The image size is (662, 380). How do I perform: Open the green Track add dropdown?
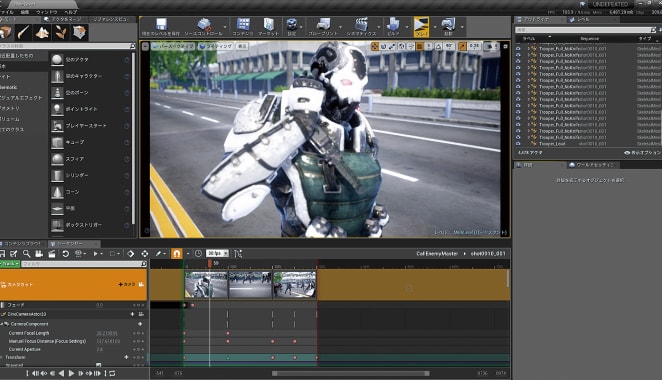click(x=10, y=264)
